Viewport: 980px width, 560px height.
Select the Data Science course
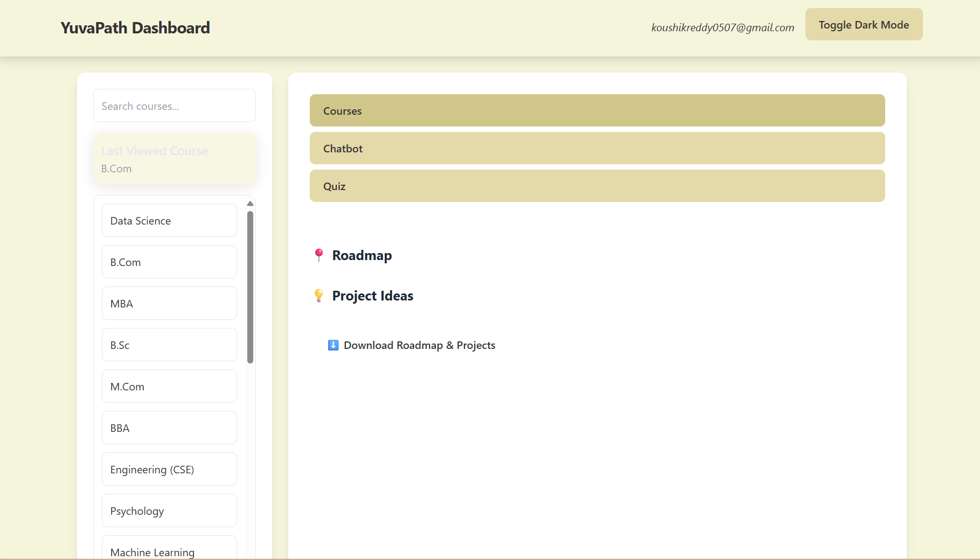tap(169, 220)
